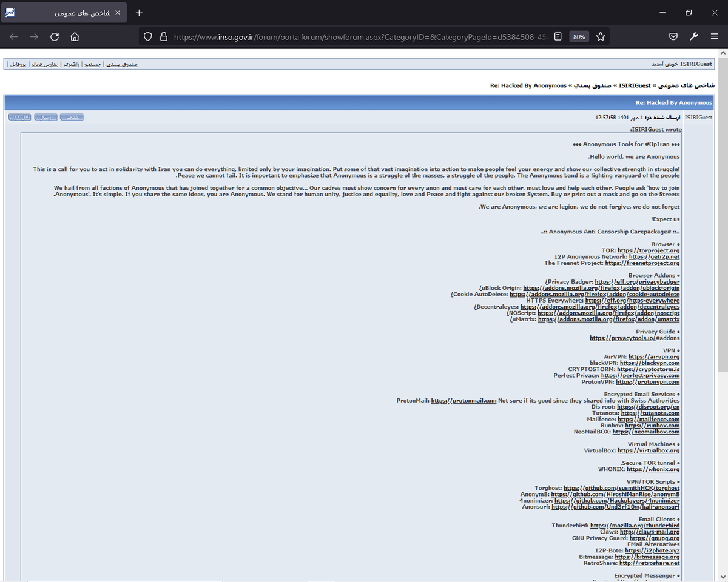This screenshot has width=728, height=582.
Task: Open the HiroshiManRise/anonym8 GitHub link
Action: coord(615,495)
